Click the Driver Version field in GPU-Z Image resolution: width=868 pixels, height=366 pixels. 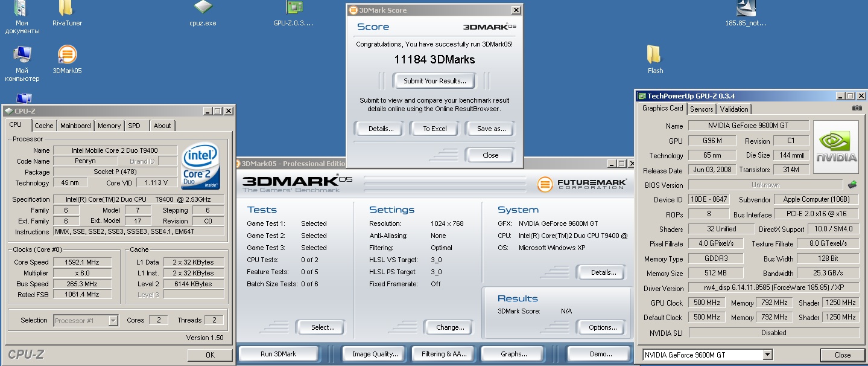[x=774, y=288]
